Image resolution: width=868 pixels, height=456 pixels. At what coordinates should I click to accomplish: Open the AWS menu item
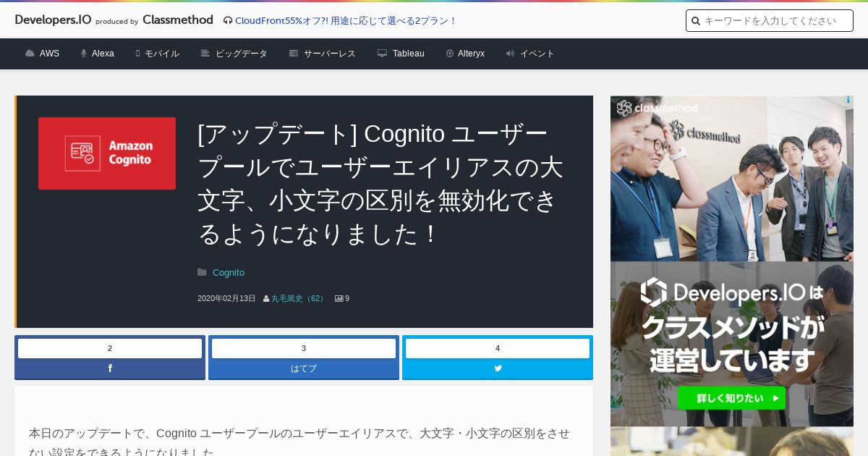49,54
